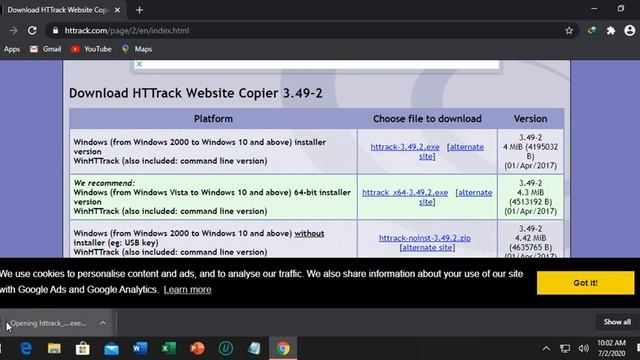This screenshot has width=640, height=360.
Task: Click the Version column header
Action: [x=530, y=119]
